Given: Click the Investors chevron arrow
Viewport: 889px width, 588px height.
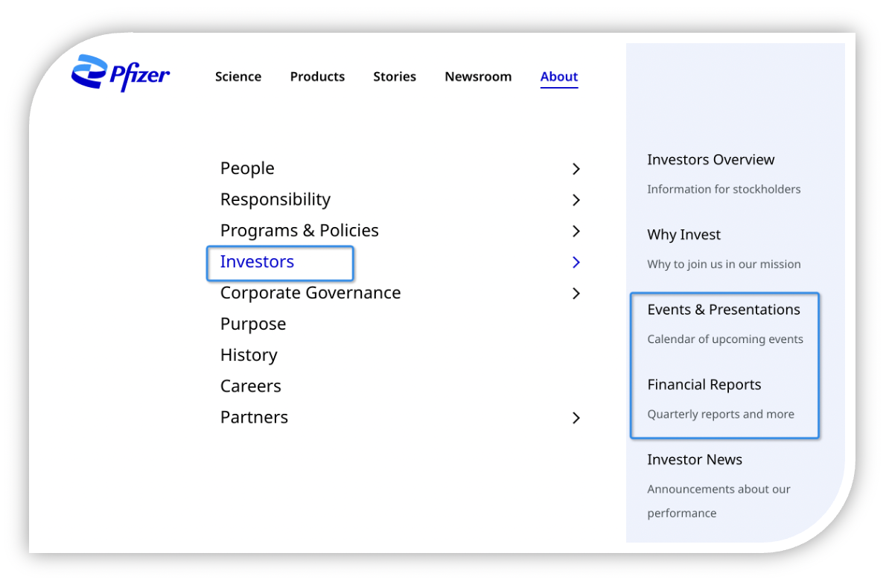Looking at the screenshot, I should click(x=576, y=262).
